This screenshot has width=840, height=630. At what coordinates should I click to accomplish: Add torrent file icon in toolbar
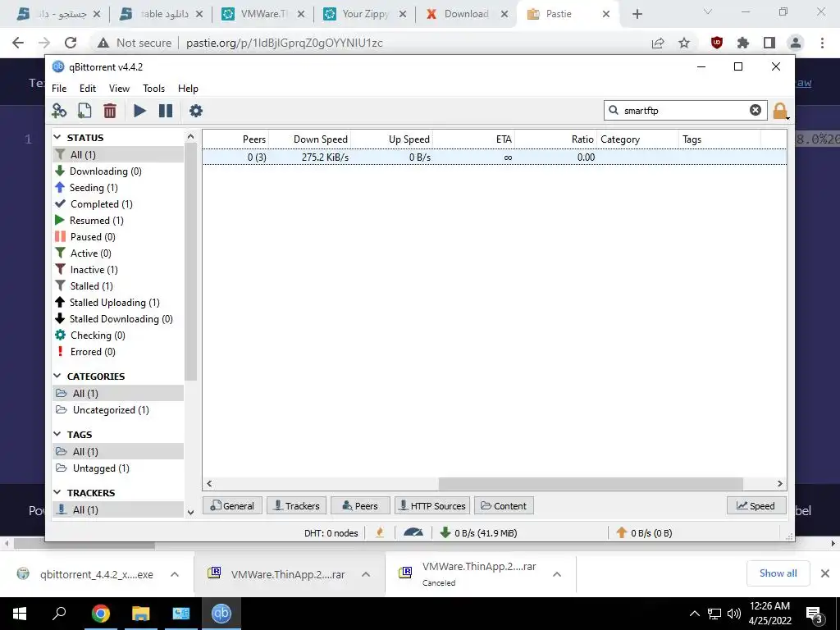point(84,111)
